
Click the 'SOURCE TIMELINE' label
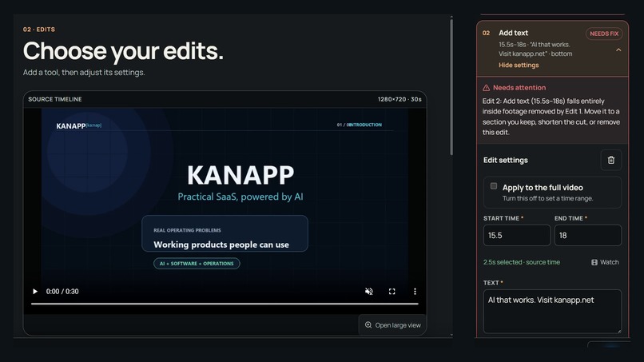55,99
